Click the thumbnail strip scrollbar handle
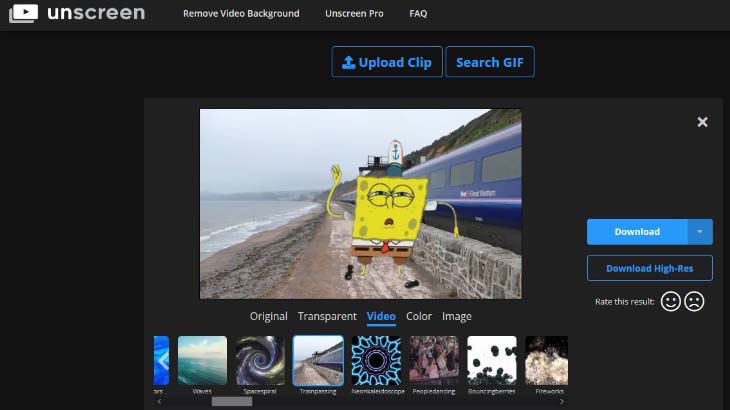Image resolution: width=730 pixels, height=410 pixels. pyautogui.click(x=232, y=402)
